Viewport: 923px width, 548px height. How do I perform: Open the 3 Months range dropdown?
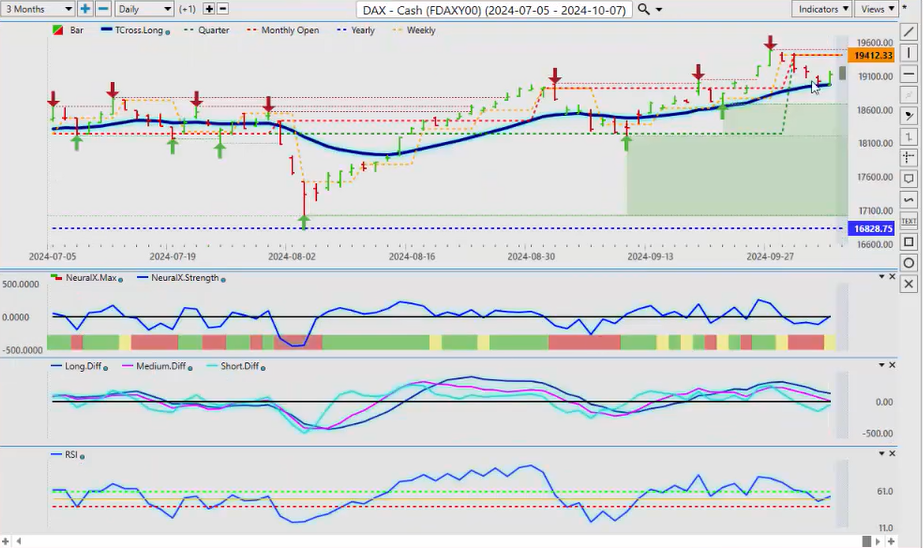click(x=37, y=9)
